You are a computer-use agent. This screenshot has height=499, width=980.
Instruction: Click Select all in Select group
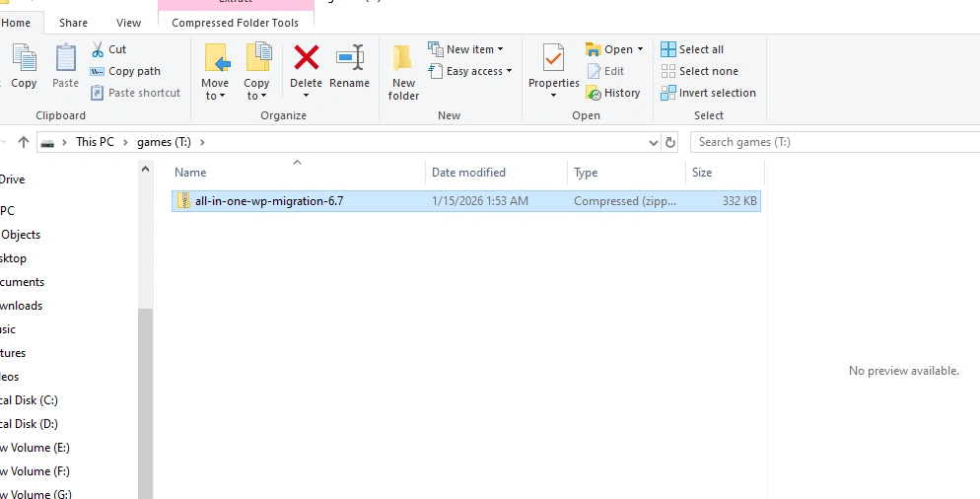tap(692, 49)
